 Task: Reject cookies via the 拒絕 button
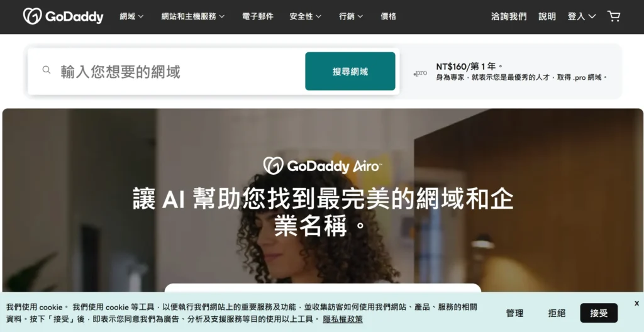point(557,313)
